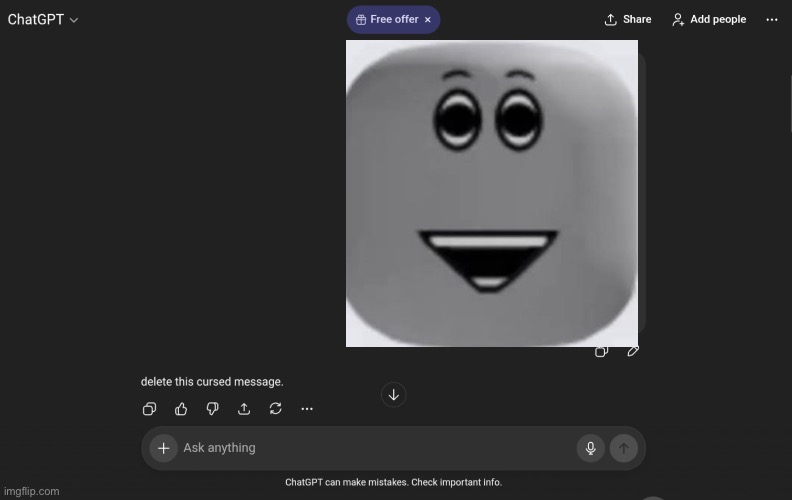Copy the user image message

601,351
